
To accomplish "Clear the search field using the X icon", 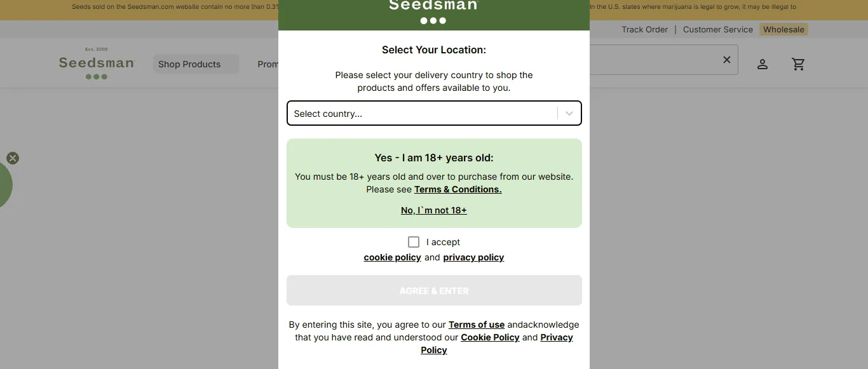I will [x=726, y=60].
